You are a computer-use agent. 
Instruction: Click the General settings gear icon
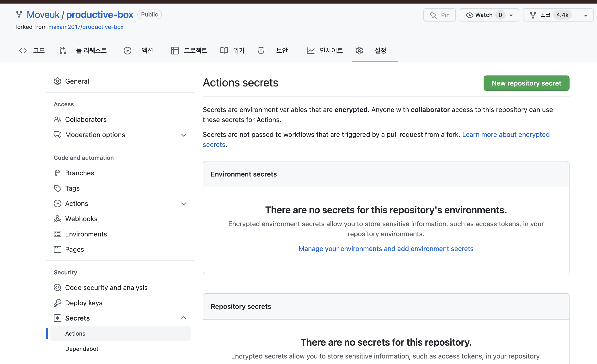pos(57,81)
